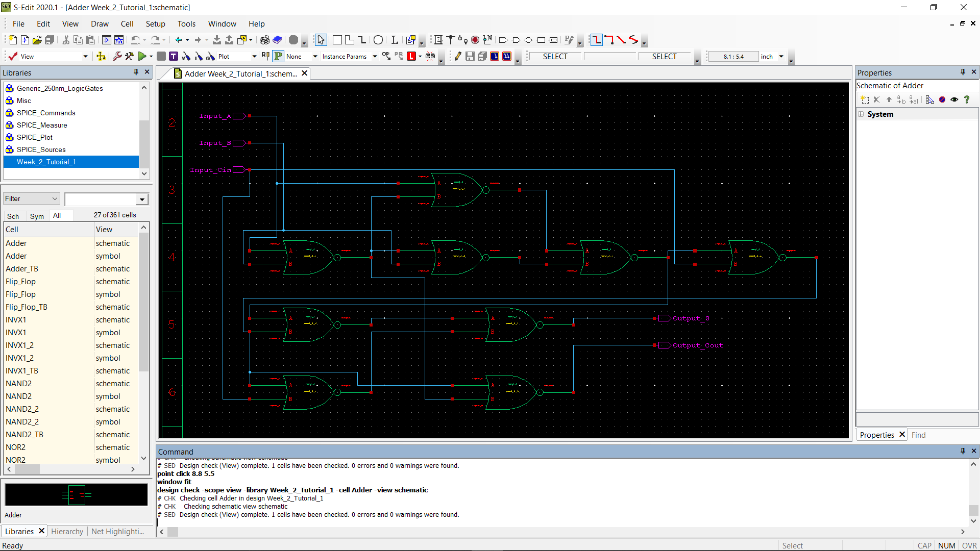Open the Properties help question mark icon
The width and height of the screenshot is (980, 551).
point(967,99)
